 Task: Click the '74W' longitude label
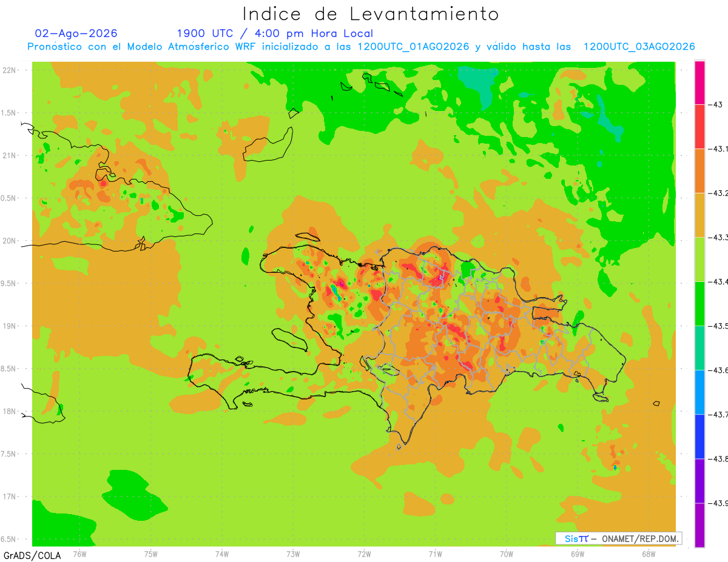click(222, 554)
